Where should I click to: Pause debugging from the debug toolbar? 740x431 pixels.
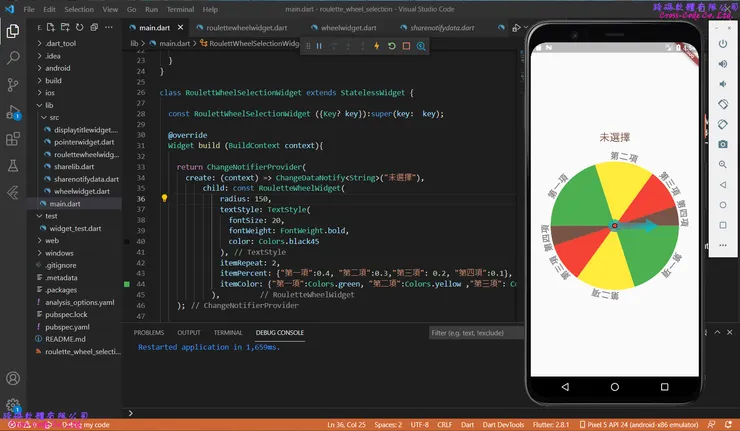tap(319, 46)
